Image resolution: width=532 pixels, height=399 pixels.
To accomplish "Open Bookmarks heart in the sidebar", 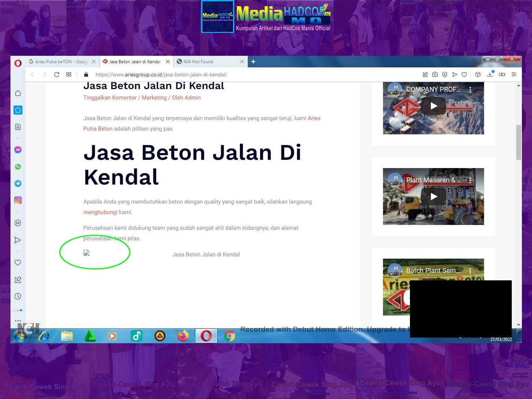I will click(18, 262).
